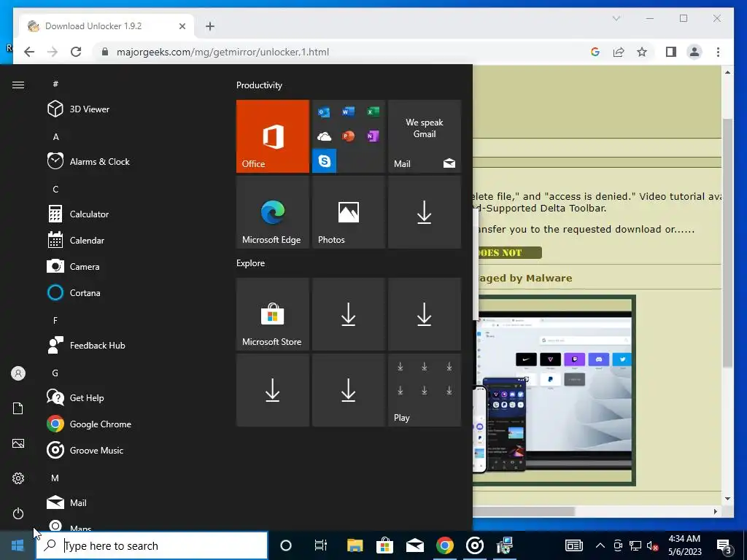Viewport: 747px width, 560px height.
Task: Open Settings gear in Start sidebar
Action: tap(18, 478)
